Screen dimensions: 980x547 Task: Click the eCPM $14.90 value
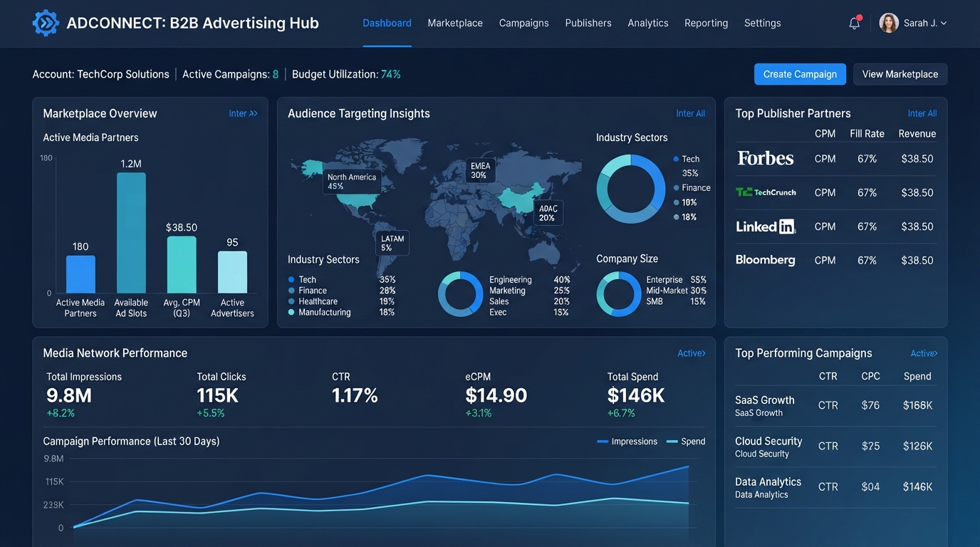(496, 395)
